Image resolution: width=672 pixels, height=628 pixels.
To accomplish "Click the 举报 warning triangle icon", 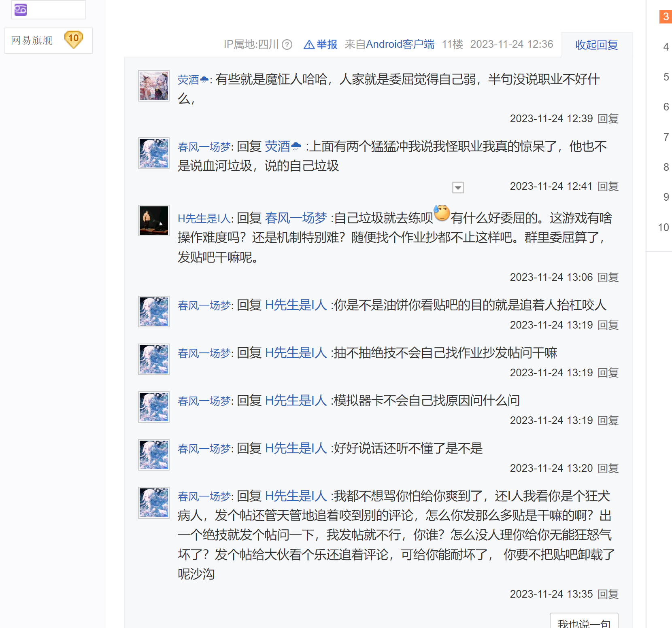I will pos(309,45).
